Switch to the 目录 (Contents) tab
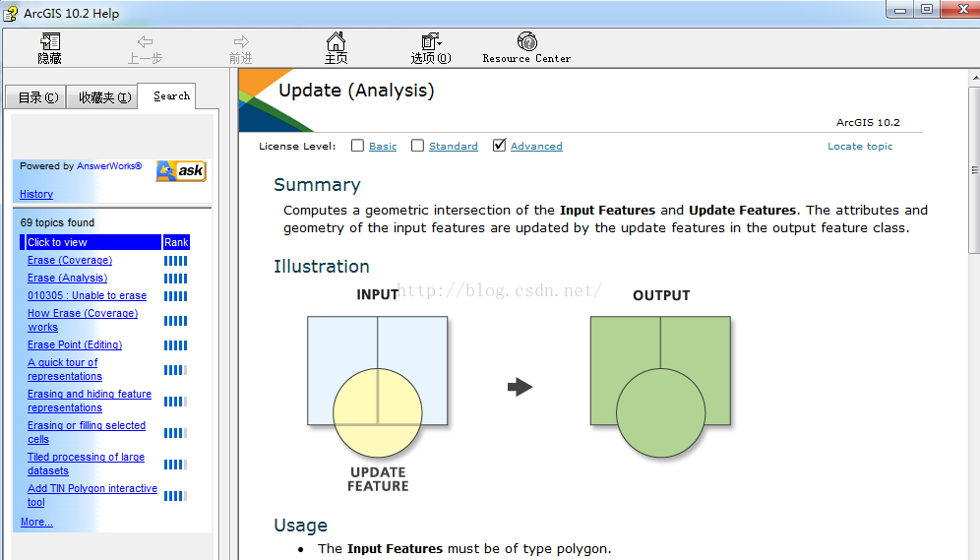 click(36, 97)
